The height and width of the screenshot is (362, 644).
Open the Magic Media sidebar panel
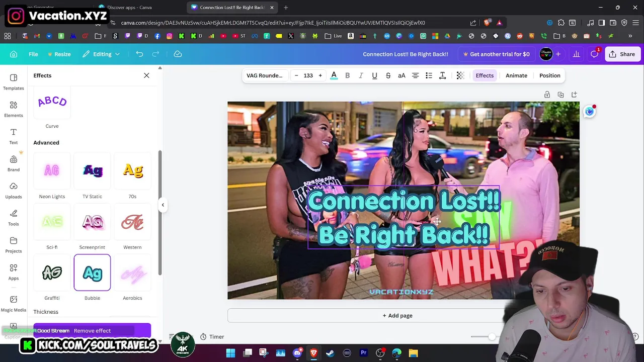[14, 304]
